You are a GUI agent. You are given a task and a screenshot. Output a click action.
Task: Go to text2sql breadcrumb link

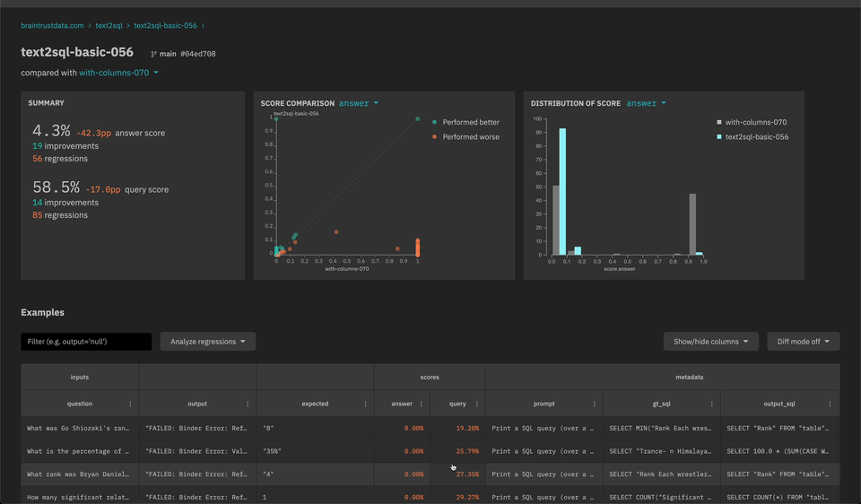tap(109, 26)
